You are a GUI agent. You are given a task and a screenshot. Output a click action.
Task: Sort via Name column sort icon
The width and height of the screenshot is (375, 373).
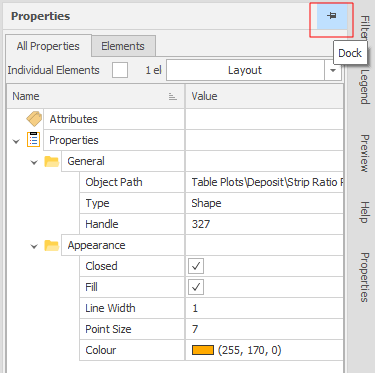(x=172, y=97)
